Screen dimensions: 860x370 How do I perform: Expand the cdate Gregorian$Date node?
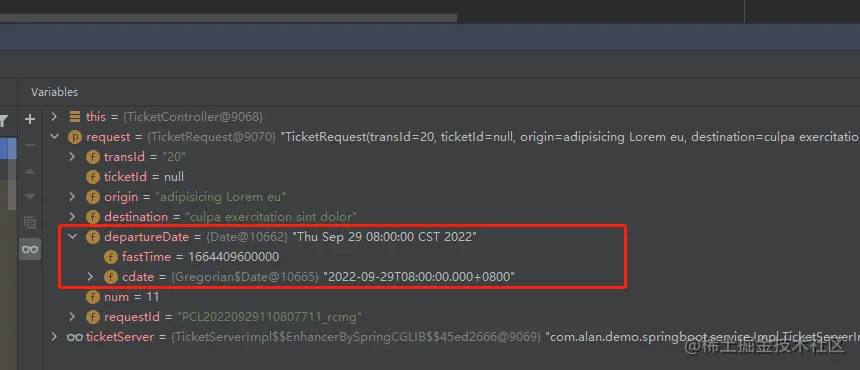[x=90, y=277]
